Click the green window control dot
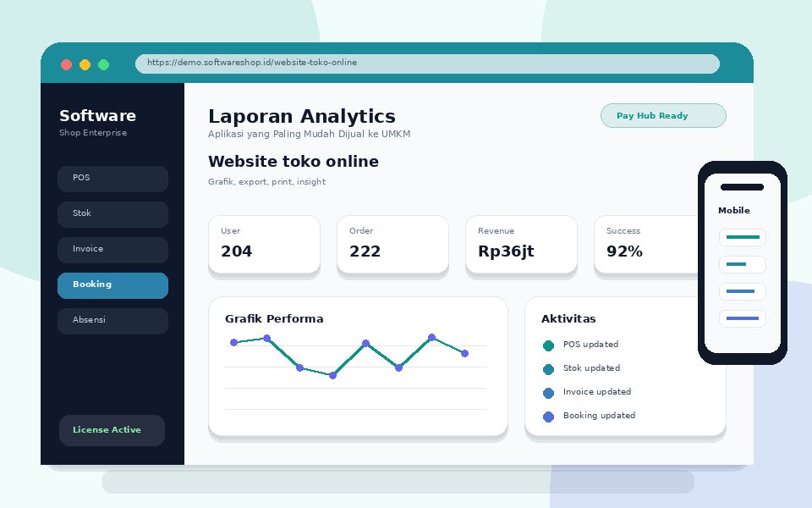This screenshot has height=508, width=812. coord(103,65)
